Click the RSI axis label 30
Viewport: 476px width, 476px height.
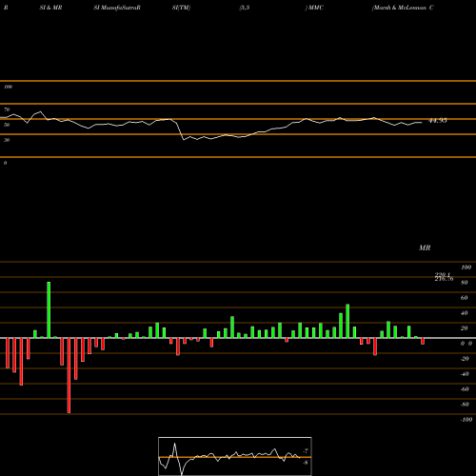[7, 140]
